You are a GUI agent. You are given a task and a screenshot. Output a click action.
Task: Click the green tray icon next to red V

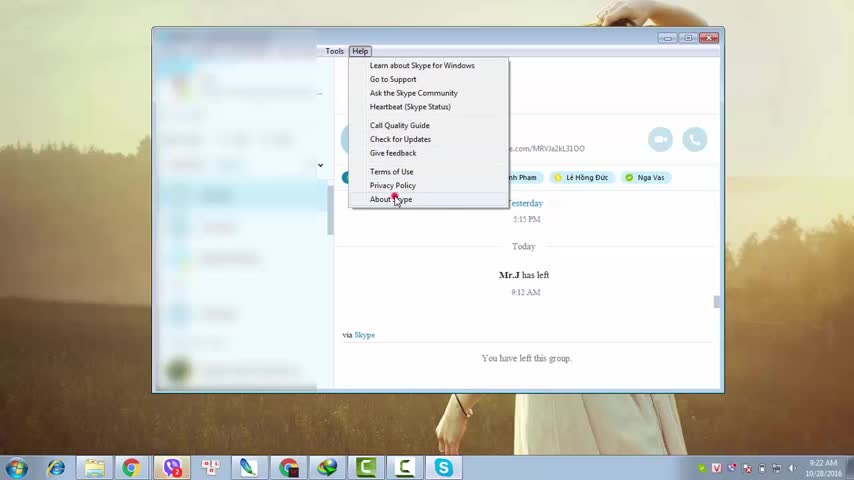702,468
